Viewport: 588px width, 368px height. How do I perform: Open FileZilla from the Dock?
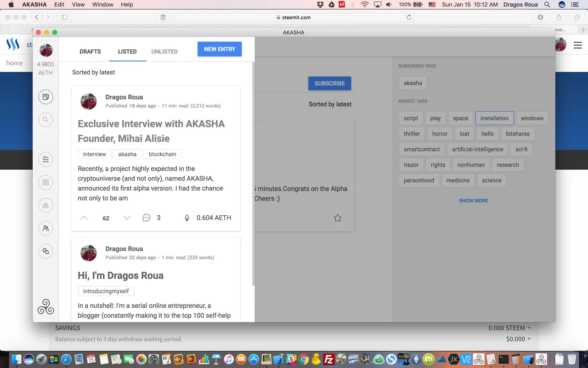click(x=328, y=359)
